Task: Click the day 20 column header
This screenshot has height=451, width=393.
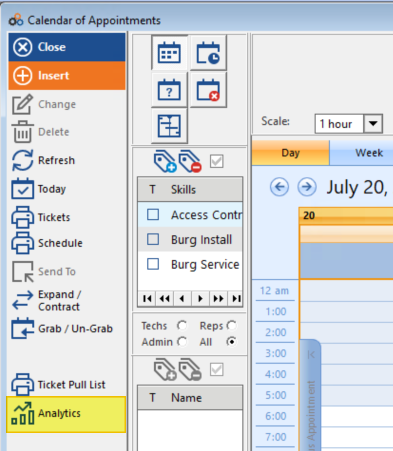Action: tap(346, 216)
